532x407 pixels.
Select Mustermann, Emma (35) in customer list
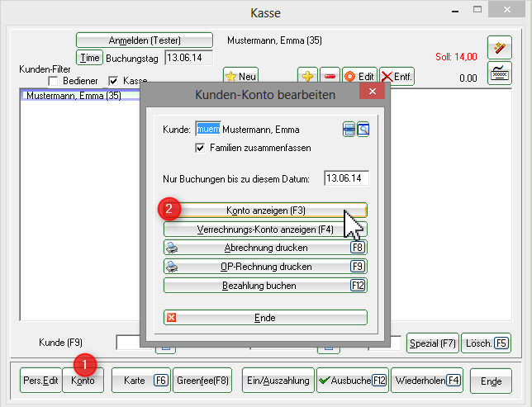pyautogui.click(x=74, y=96)
